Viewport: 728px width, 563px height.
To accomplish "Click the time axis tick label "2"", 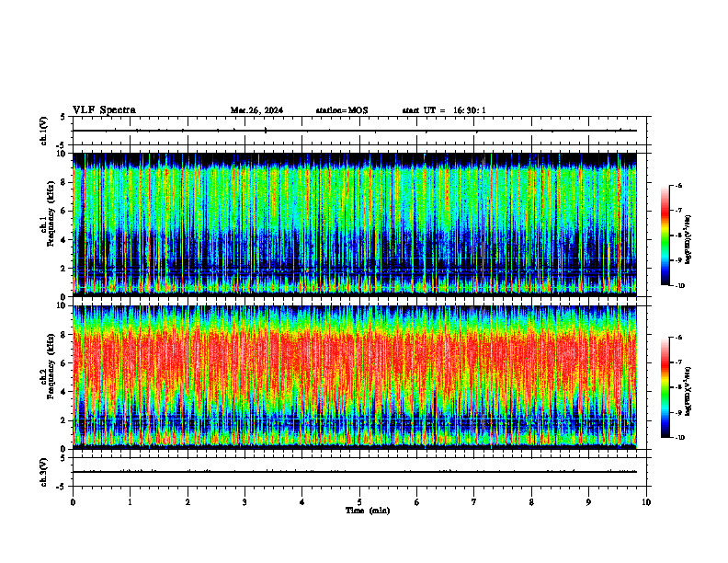I will click(x=188, y=502).
